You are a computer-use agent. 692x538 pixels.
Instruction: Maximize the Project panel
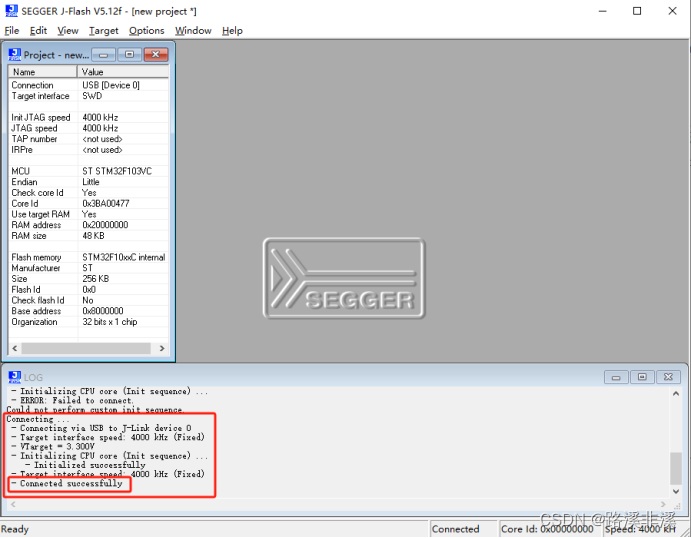pos(129,55)
